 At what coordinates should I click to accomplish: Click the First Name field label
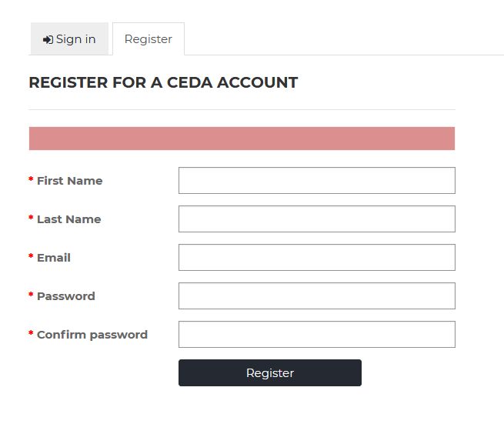[69, 181]
